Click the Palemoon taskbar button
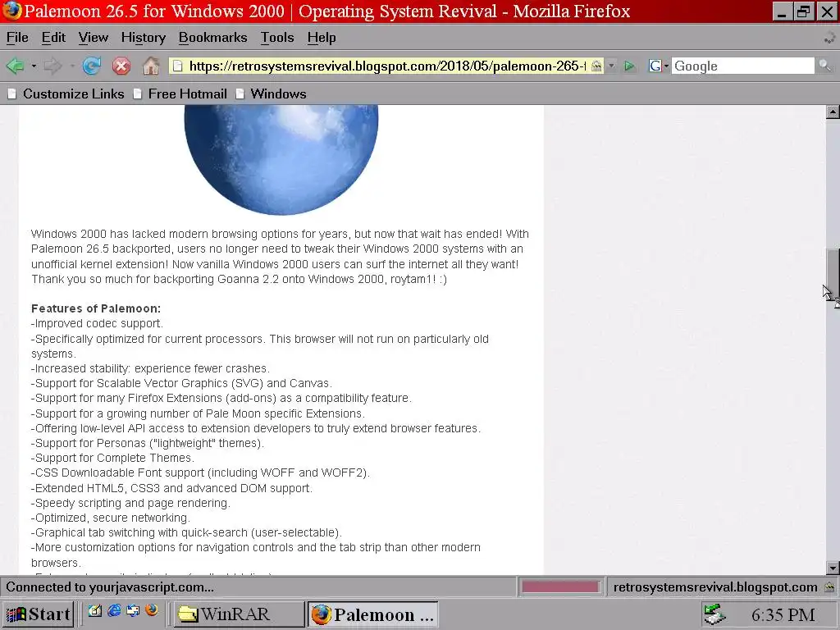Screen dimensions: 840x630 (x=373, y=614)
